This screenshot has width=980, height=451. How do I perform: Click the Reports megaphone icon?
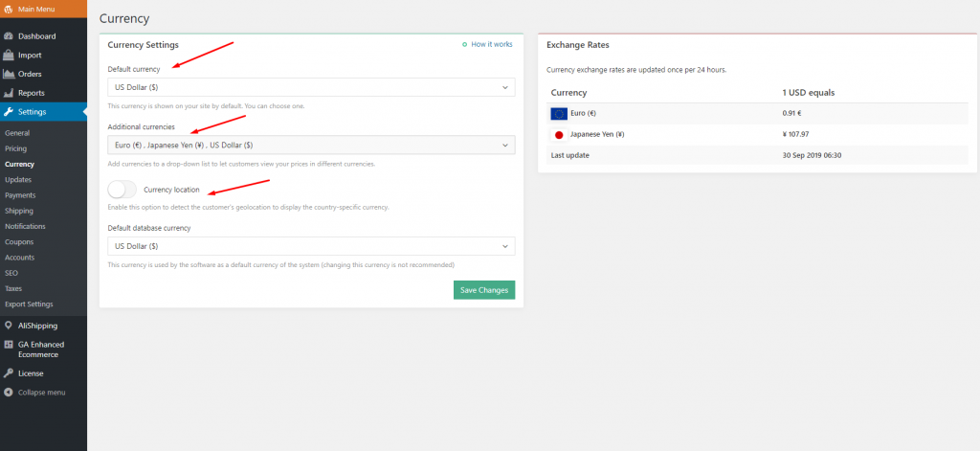9,93
